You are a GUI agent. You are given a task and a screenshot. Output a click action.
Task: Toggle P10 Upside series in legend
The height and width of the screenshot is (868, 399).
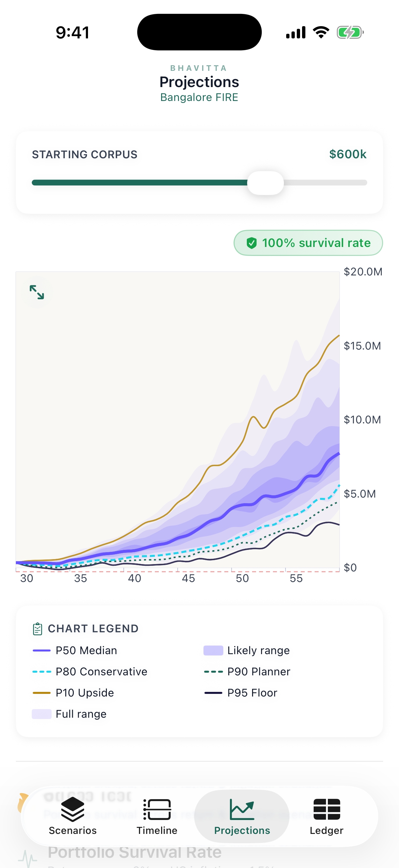pos(73,693)
